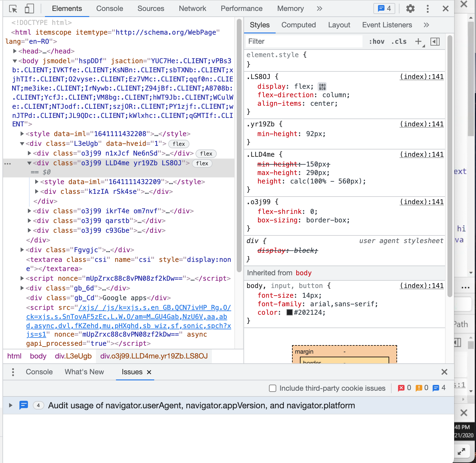
Task: Collapse the body element node
Action: click(x=15, y=61)
